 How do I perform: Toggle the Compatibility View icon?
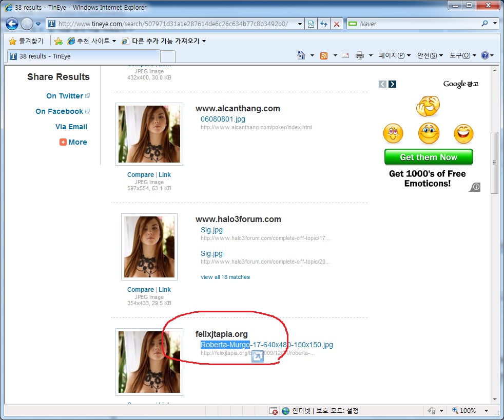point(311,24)
